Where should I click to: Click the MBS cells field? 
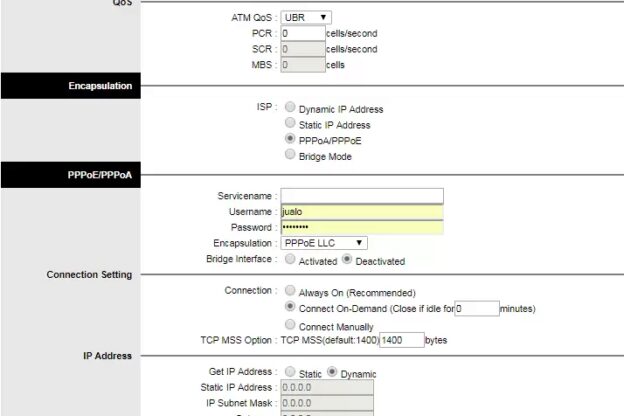coord(303,65)
